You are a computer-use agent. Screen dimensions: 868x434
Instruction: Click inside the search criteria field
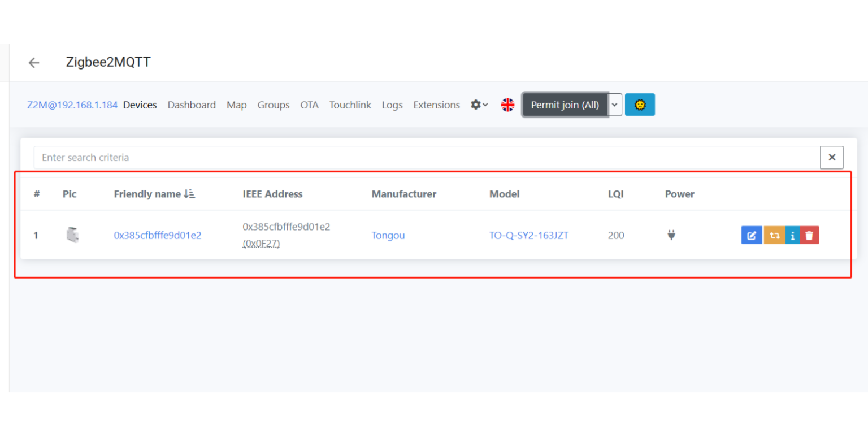226,157
